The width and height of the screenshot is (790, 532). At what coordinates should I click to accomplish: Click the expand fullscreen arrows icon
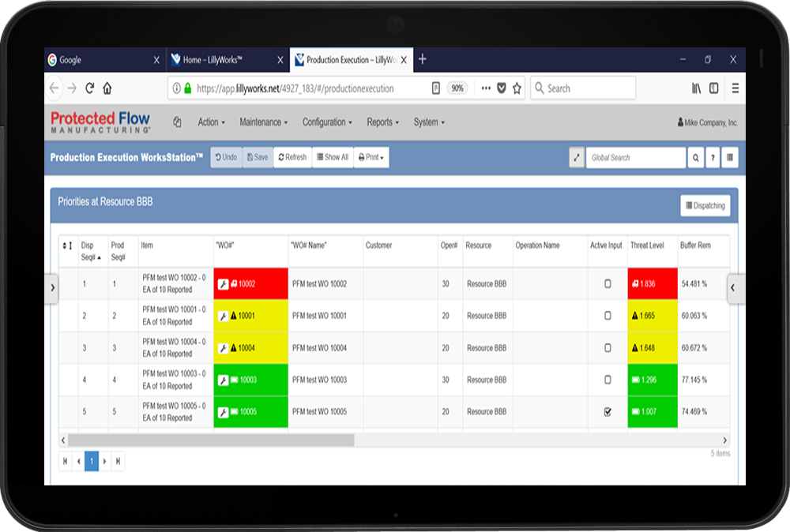(x=577, y=158)
